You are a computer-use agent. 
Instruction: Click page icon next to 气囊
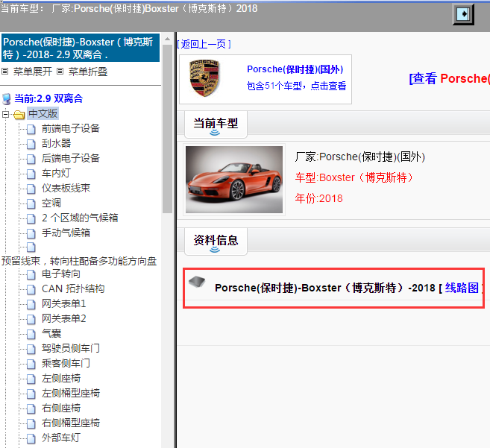(31, 334)
